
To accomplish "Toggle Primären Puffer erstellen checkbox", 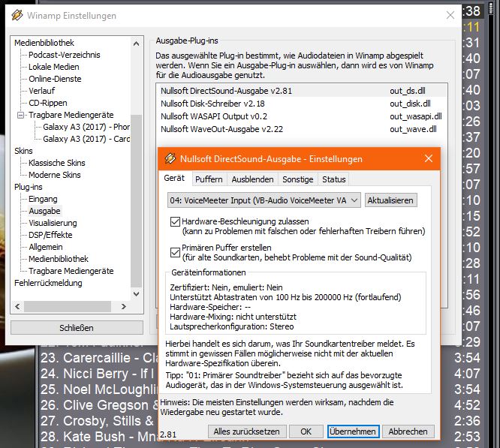I will pos(175,253).
